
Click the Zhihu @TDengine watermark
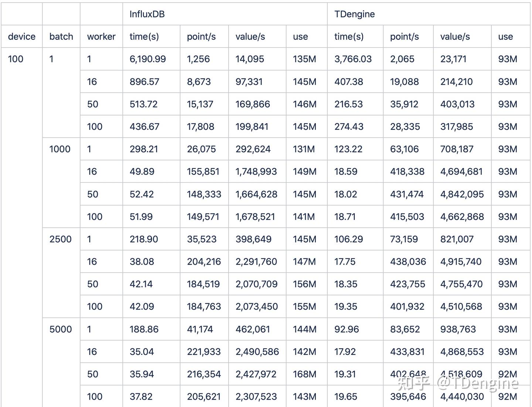tap(458, 383)
